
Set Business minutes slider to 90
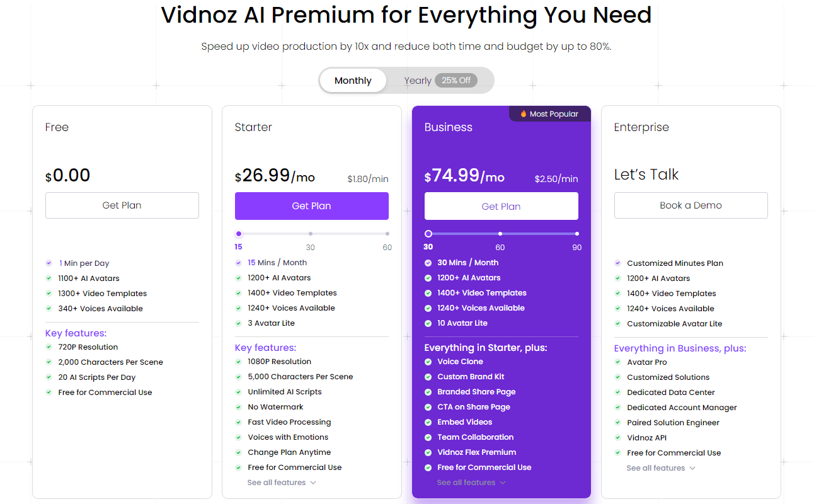(x=577, y=234)
